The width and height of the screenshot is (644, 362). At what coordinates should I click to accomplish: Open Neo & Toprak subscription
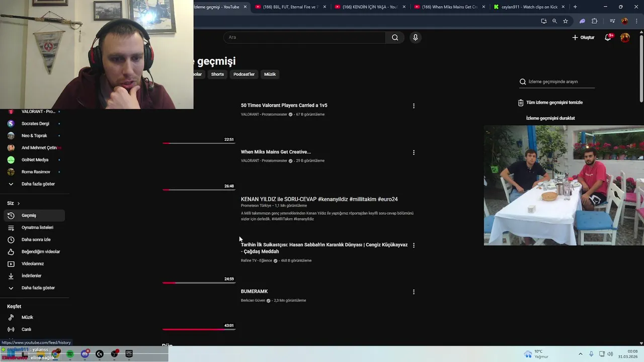(x=34, y=136)
